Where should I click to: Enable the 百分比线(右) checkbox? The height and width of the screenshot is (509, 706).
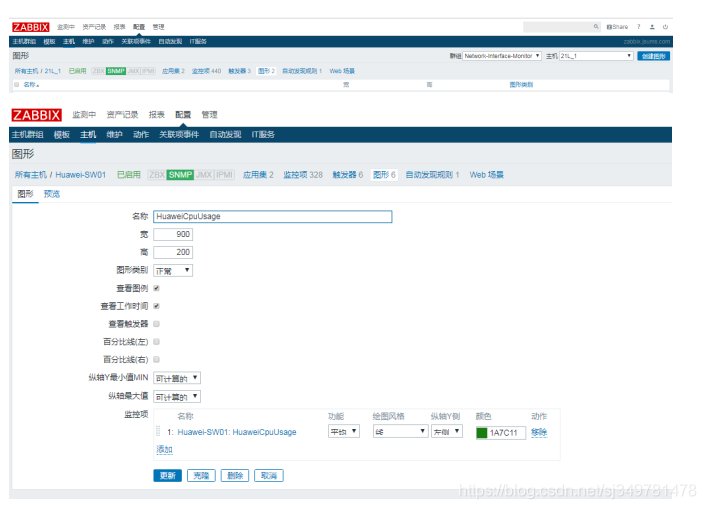[x=156, y=359]
